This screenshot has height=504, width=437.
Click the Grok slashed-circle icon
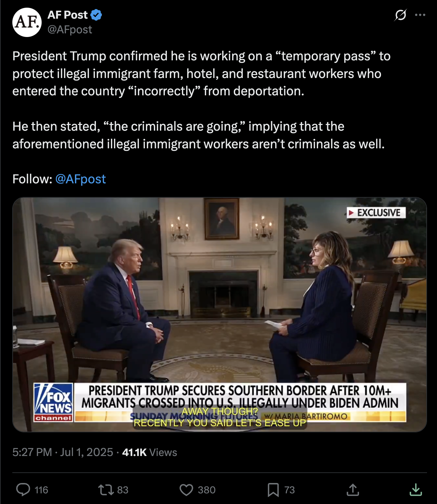coord(400,15)
